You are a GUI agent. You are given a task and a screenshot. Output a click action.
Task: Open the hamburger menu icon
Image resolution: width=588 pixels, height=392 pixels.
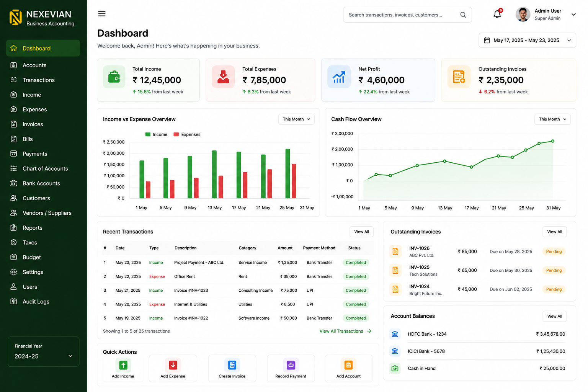(102, 14)
